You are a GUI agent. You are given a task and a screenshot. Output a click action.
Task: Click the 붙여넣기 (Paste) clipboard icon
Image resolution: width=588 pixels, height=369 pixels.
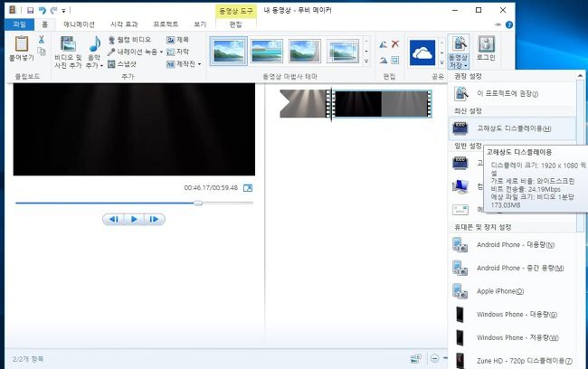pyautogui.click(x=22, y=44)
